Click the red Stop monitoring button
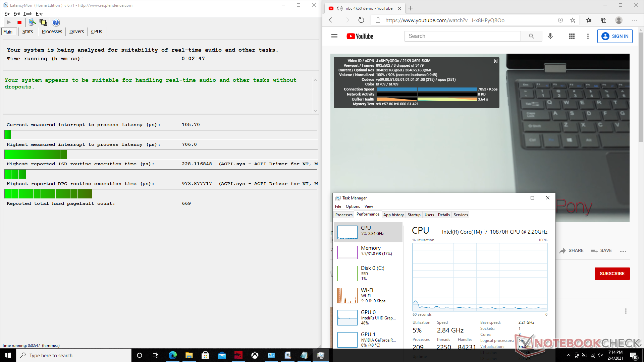644x362 pixels. (19, 22)
